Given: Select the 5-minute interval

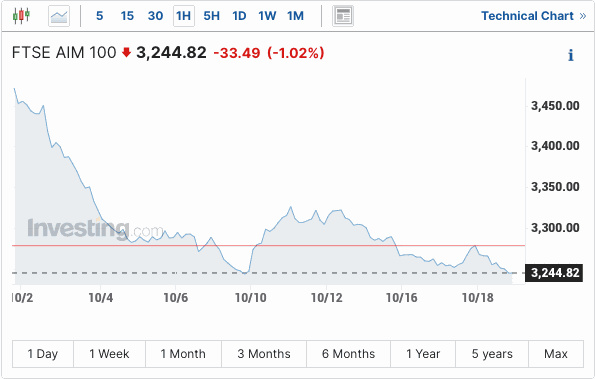Looking at the screenshot, I should [x=99, y=16].
